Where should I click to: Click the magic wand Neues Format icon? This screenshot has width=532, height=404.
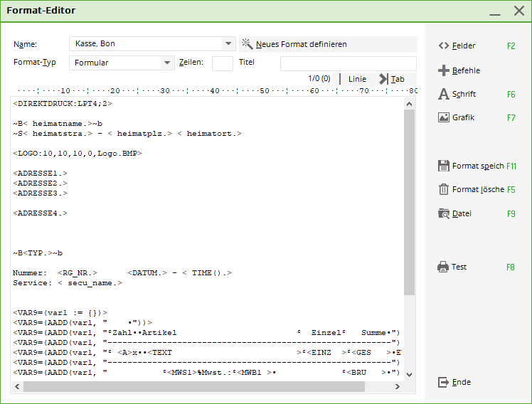248,44
